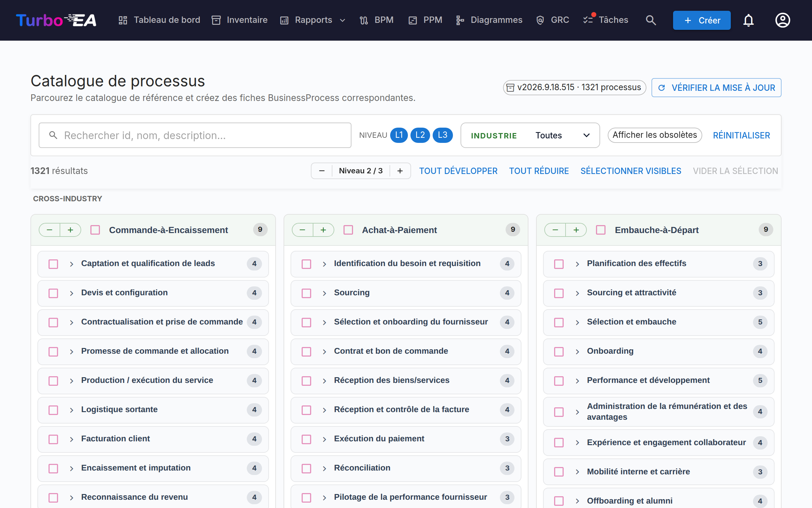Click Tout réduire
Viewport: 812px width, 508px height.
pyautogui.click(x=539, y=171)
